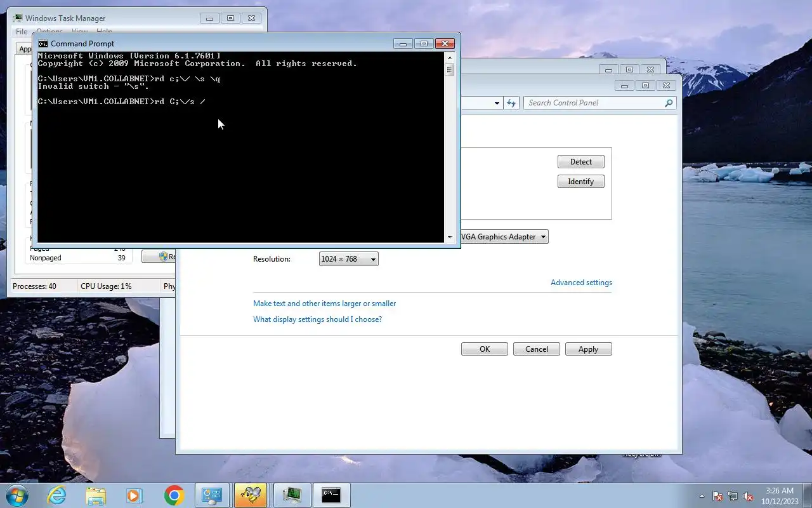This screenshot has width=812, height=508.
Task: Click Command Prompt scrollbar down arrow
Action: click(449, 237)
